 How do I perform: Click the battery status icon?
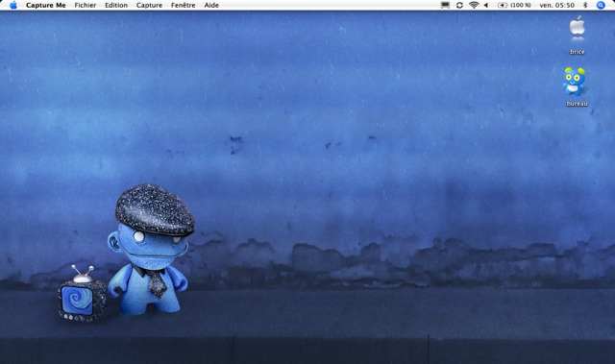point(503,5)
